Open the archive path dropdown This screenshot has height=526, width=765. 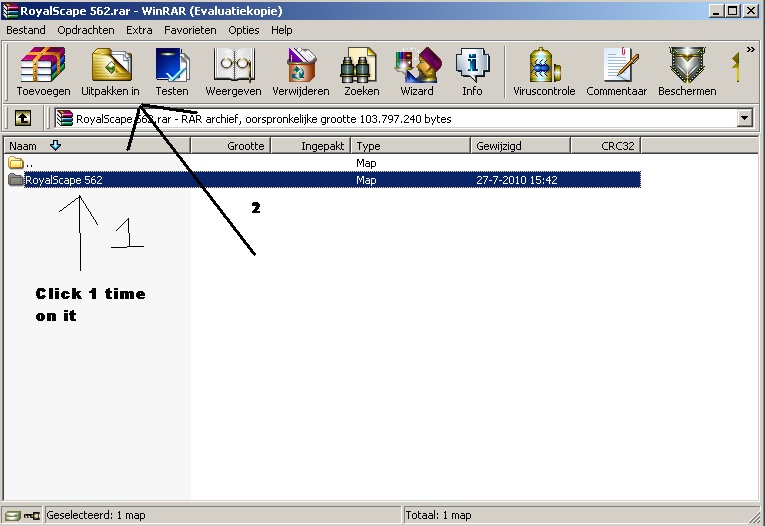[745, 118]
